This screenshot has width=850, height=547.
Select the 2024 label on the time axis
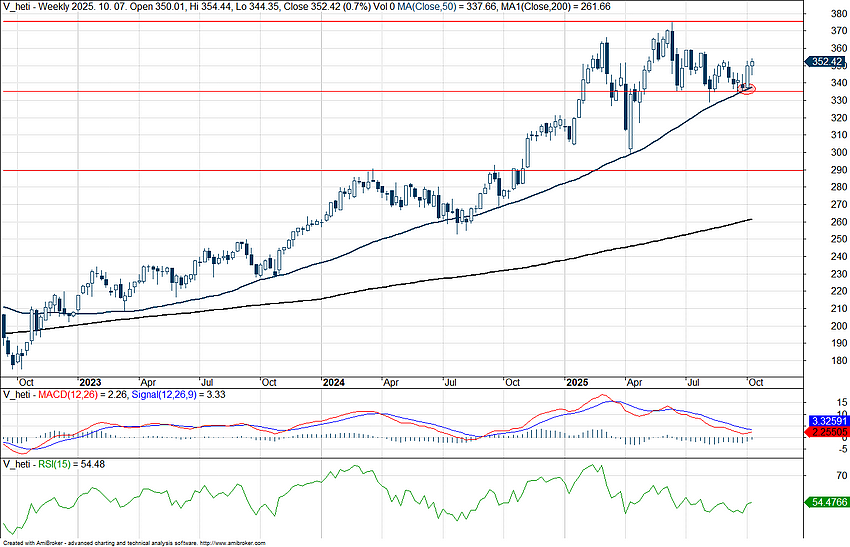[333, 382]
